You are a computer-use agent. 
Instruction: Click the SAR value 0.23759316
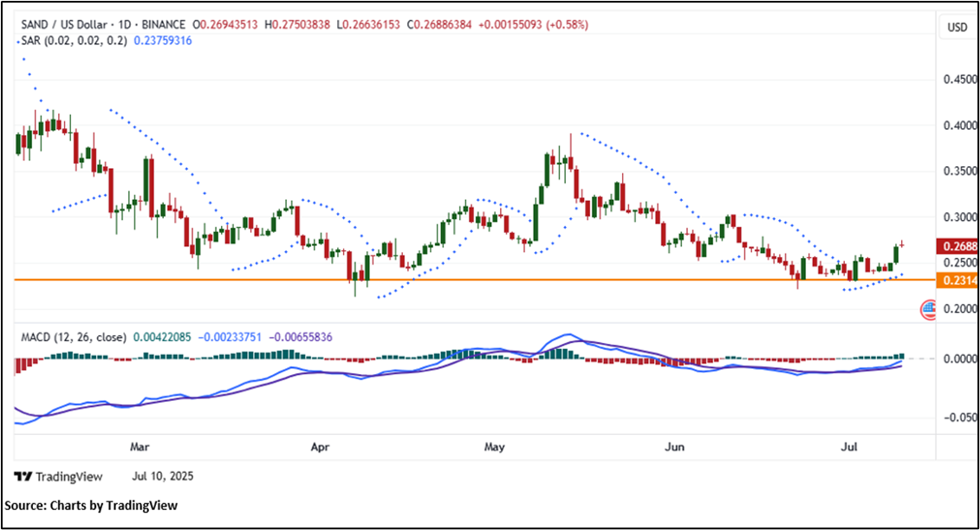pyautogui.click(x=163, y=41)
